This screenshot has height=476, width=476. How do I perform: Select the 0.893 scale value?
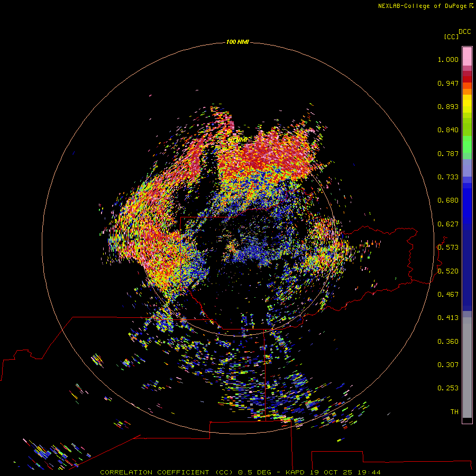click(x=448, y=106)
